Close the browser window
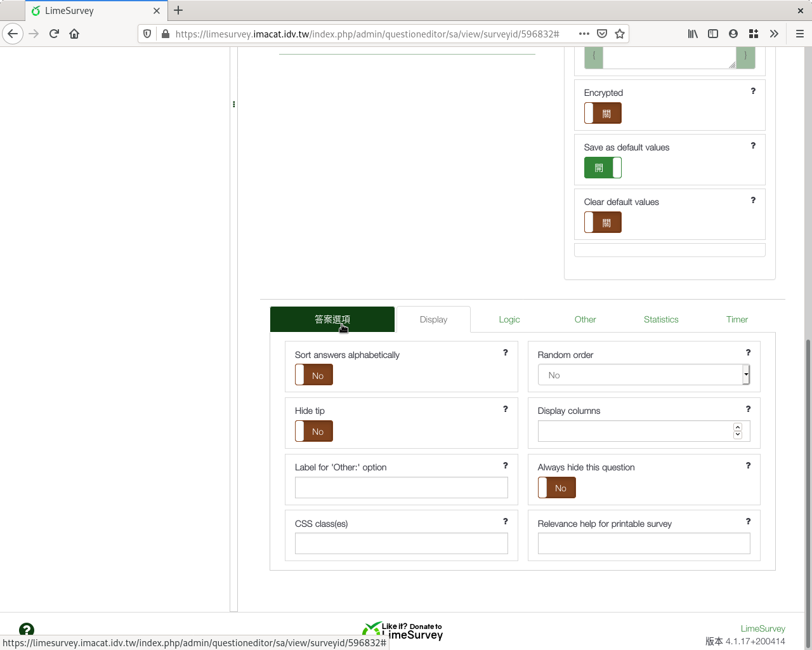The width and height of the screenshot is (812, 650). point(801,10)
